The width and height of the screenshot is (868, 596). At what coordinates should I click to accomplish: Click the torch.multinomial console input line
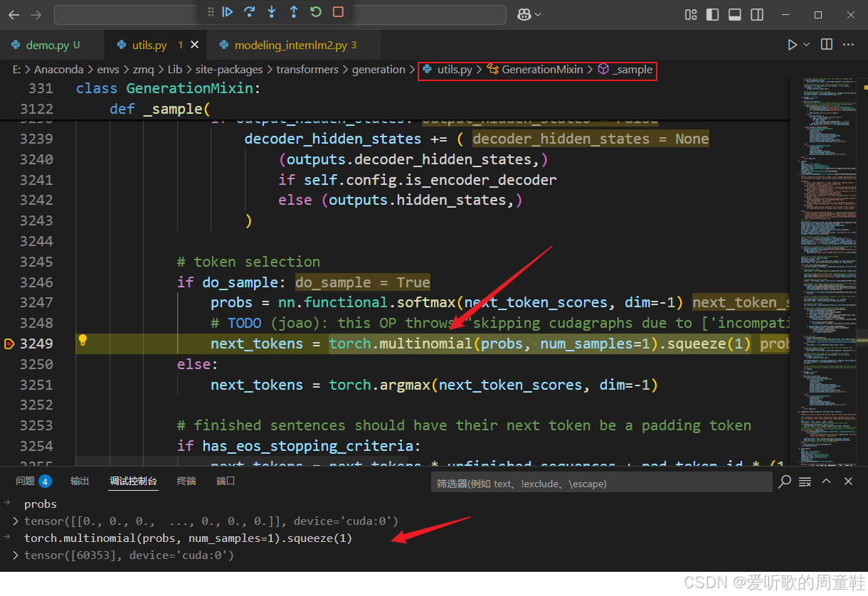coord(188,538)
